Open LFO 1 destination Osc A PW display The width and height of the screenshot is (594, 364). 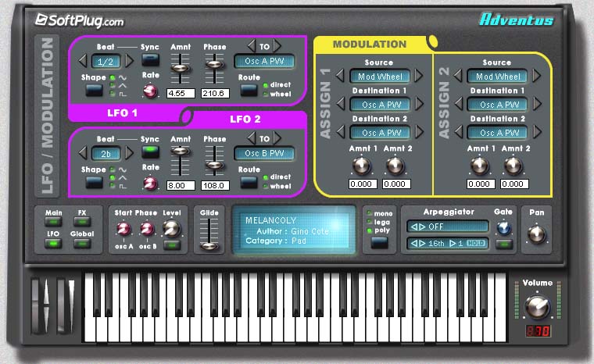point(264,61)
